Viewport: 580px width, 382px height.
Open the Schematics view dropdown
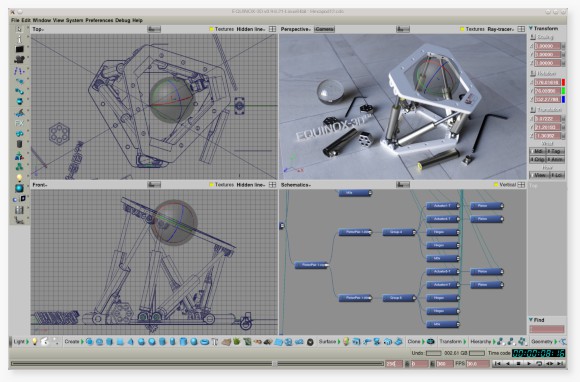(x=296, y=185)
